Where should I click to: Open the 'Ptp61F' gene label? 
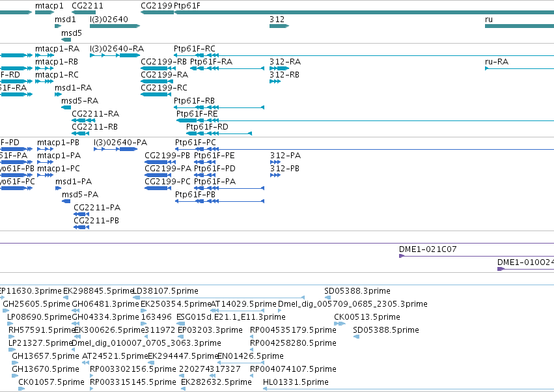pyautogui.click(x=187, y=6)
